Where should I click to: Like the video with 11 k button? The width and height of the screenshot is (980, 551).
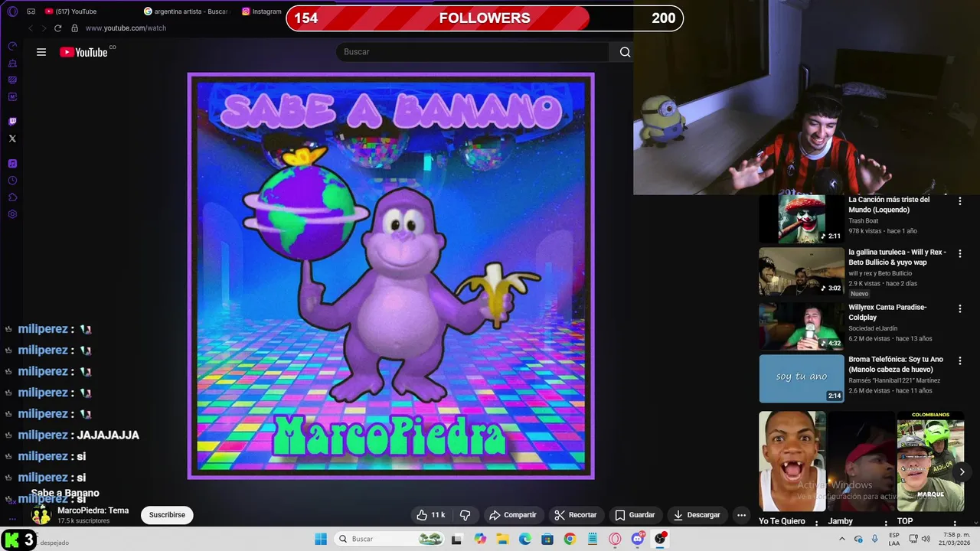[430, 515]
